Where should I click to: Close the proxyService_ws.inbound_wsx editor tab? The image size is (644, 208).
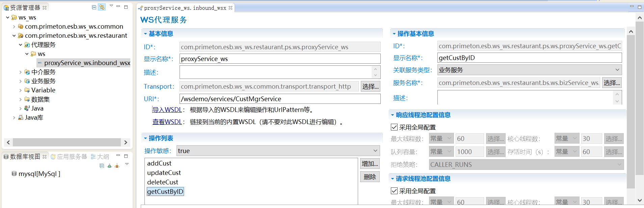[231, 8]
